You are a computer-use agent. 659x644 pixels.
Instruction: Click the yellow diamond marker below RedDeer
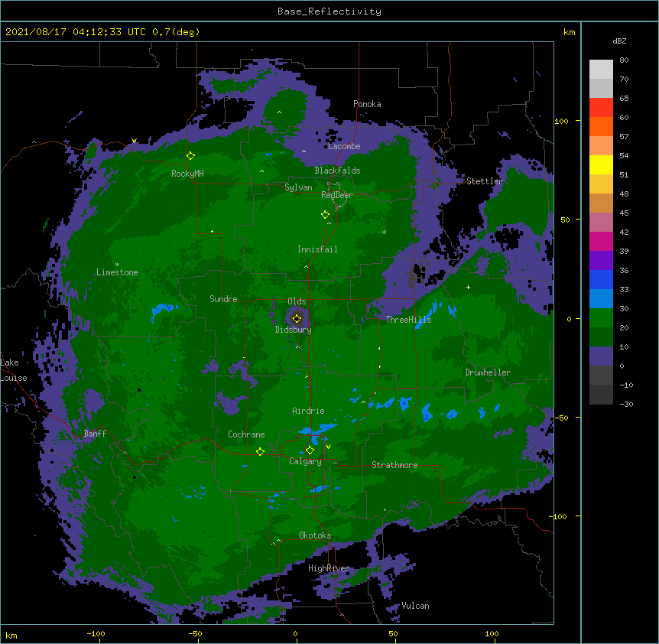click(325, 215)
